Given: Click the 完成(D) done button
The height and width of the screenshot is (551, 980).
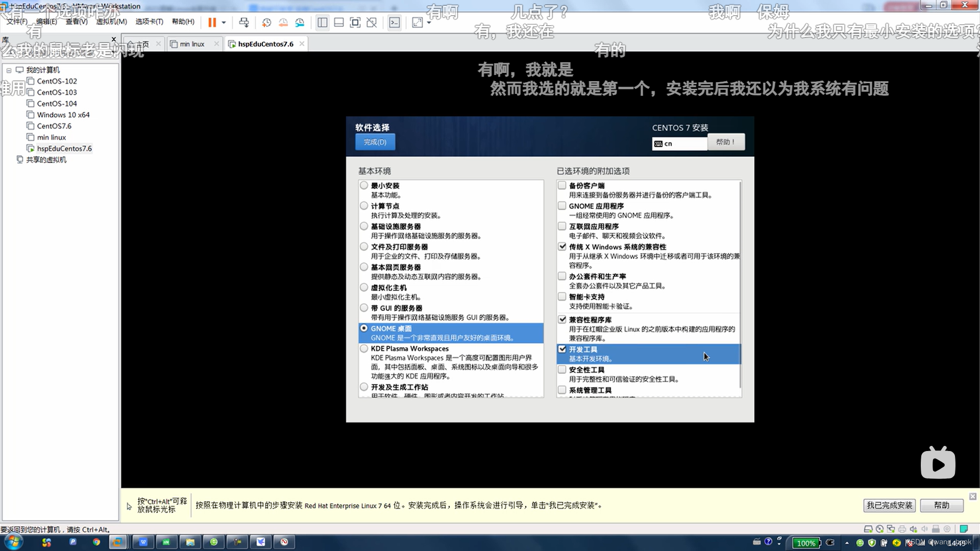Looking at the screenshot, I should [375, 142].
